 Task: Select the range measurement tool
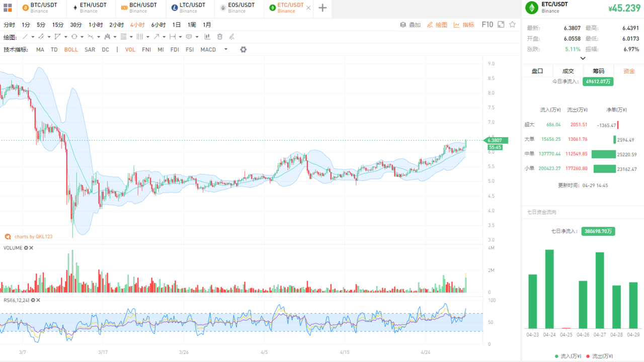coord(173,37)
